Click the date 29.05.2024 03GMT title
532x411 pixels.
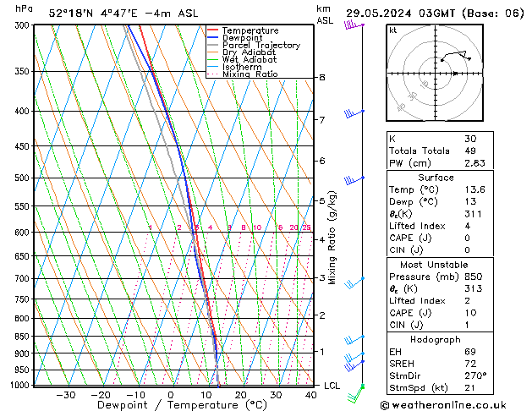point(435,14)
